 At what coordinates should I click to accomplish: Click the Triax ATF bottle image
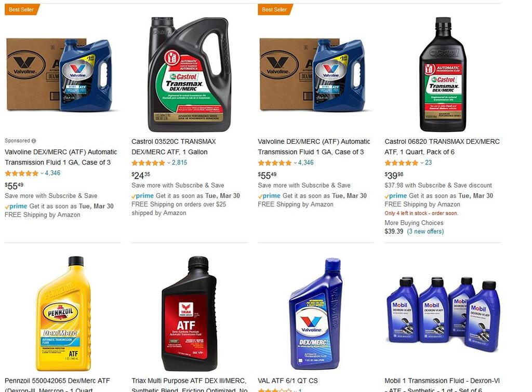click(189, 313)
